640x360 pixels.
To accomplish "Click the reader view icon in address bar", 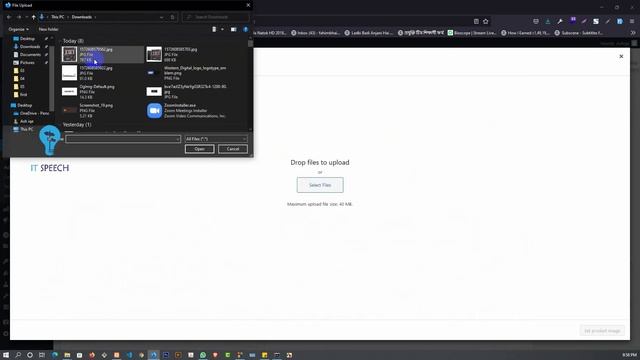I will [476, 21].
